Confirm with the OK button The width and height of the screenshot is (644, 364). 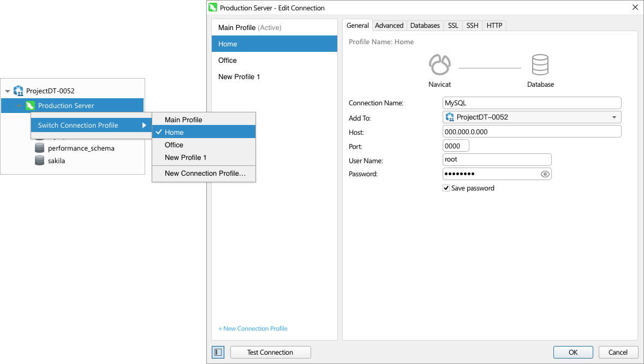click(573, 352)
